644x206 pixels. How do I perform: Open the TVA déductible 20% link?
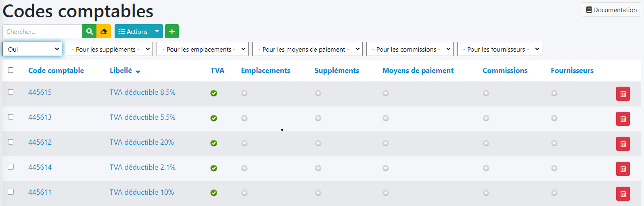pyautogui.click(x=142, y=142)
